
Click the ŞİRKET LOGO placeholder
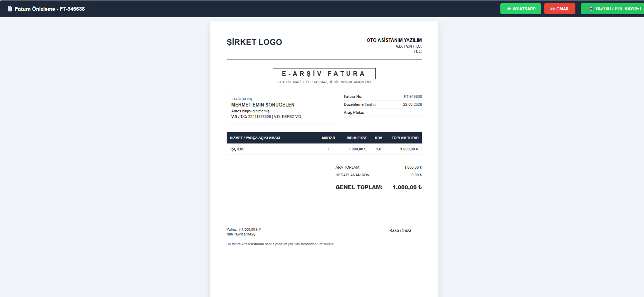click(254, 42)
